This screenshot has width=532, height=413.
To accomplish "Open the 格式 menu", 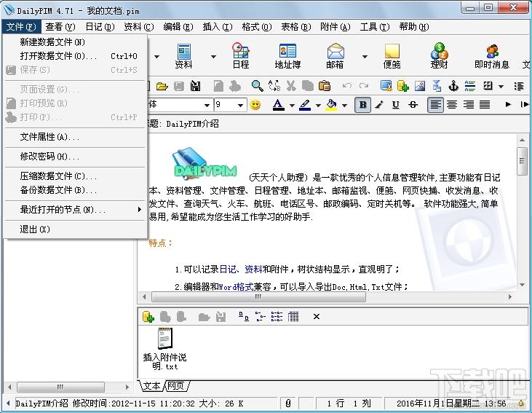I will [256, 26].
